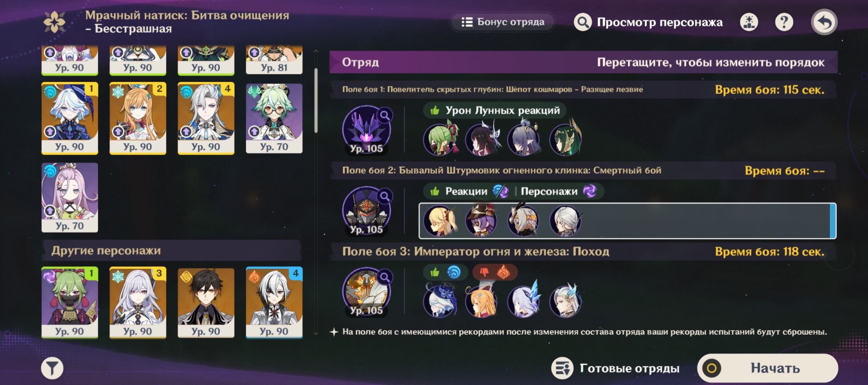Click character list scrollbar thumb

pyautogui.click(x=316, y=100)
